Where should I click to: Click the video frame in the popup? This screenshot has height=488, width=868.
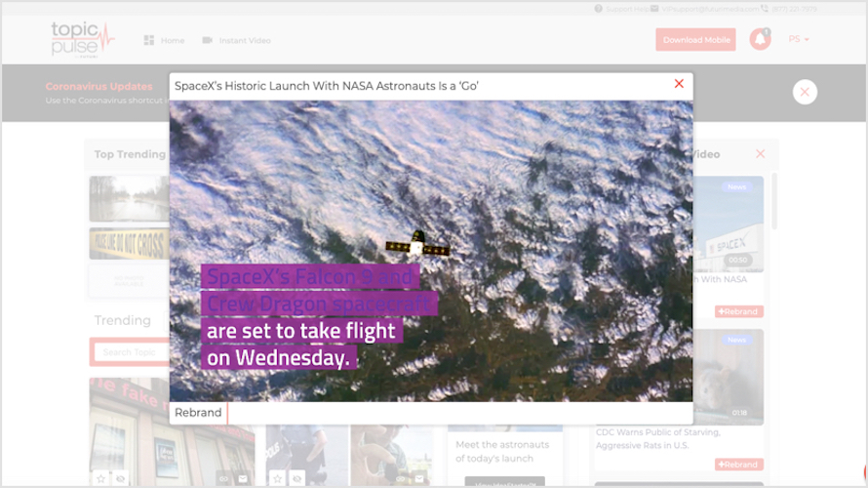pyautogui.click(x=431, y=251)
